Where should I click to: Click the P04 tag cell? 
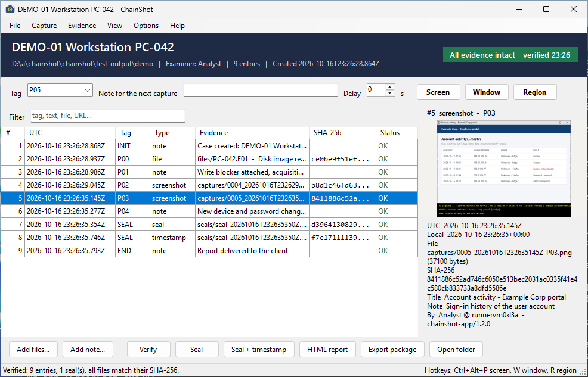click(133, 211)
